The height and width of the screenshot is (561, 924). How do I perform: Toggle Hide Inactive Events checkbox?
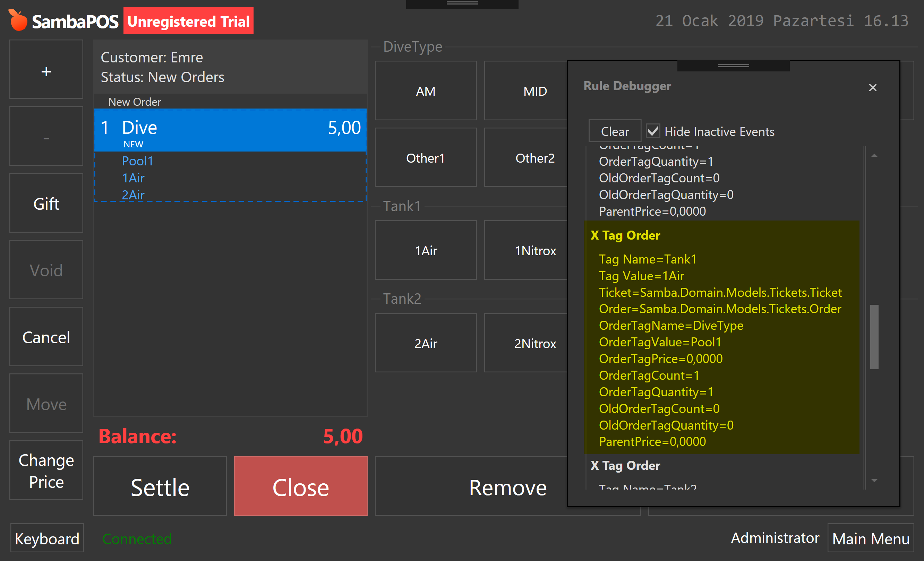[653, 131]
